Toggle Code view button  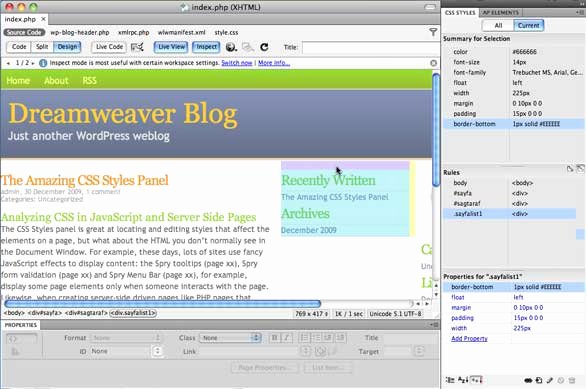click(19, 47)
